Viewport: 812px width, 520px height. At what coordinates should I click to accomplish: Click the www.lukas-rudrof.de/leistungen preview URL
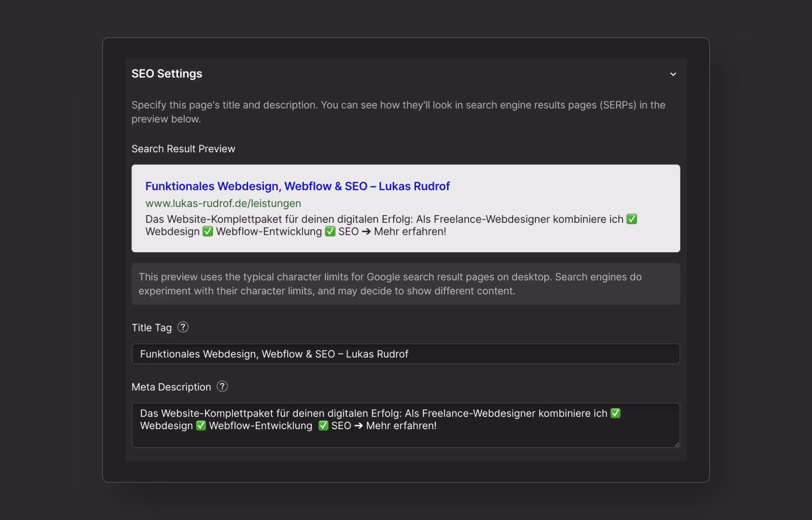point(223,203)
